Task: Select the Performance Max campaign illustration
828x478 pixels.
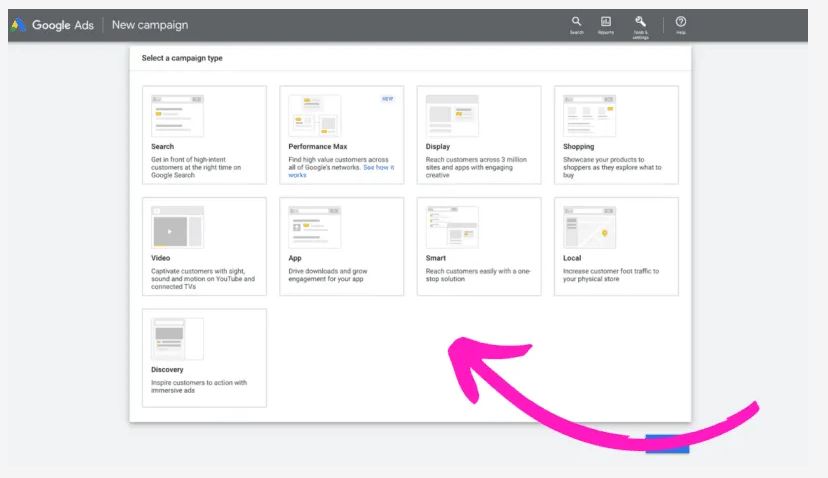Action: click(x=315, y=116)
